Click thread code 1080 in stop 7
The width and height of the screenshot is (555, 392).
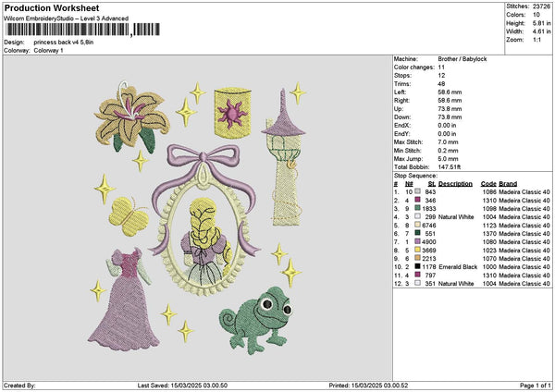click(x=489, y=241)
